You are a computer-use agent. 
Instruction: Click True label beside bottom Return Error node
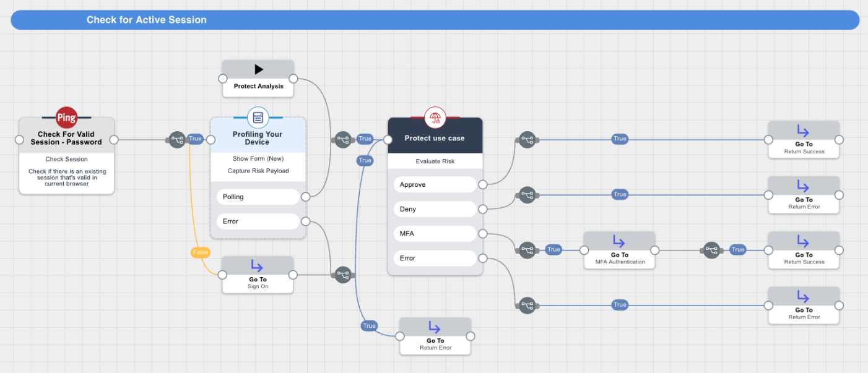(x=370, y=326)
